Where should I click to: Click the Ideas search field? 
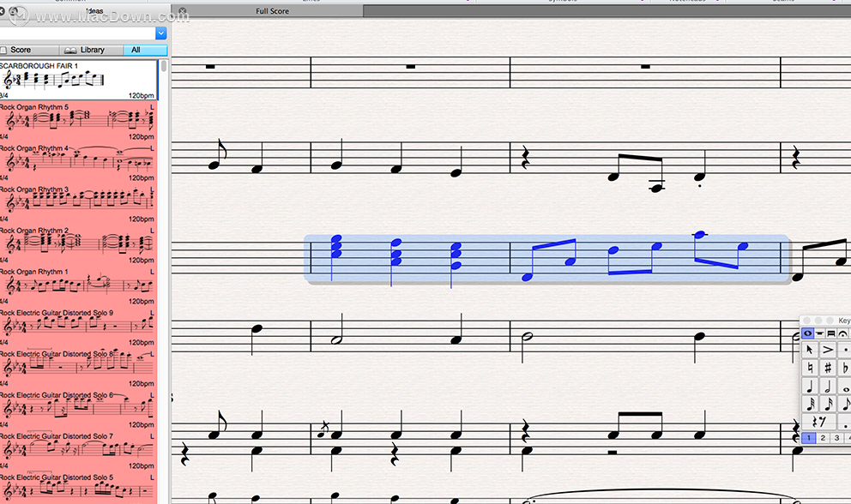77,33
